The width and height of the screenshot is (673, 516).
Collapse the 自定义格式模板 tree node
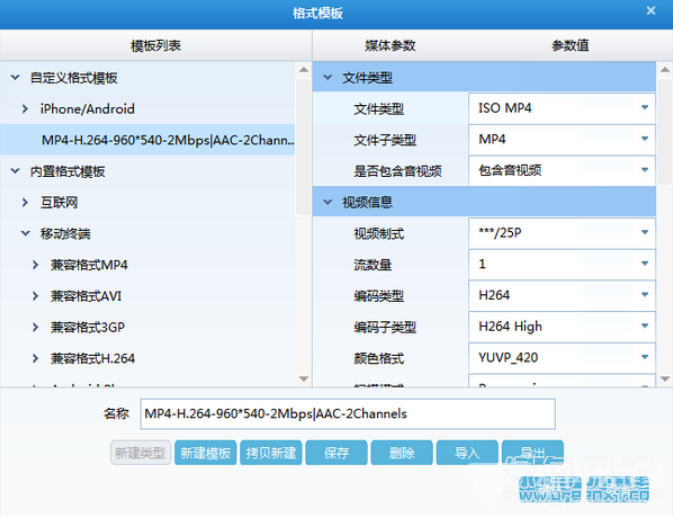tap(15, 77)
